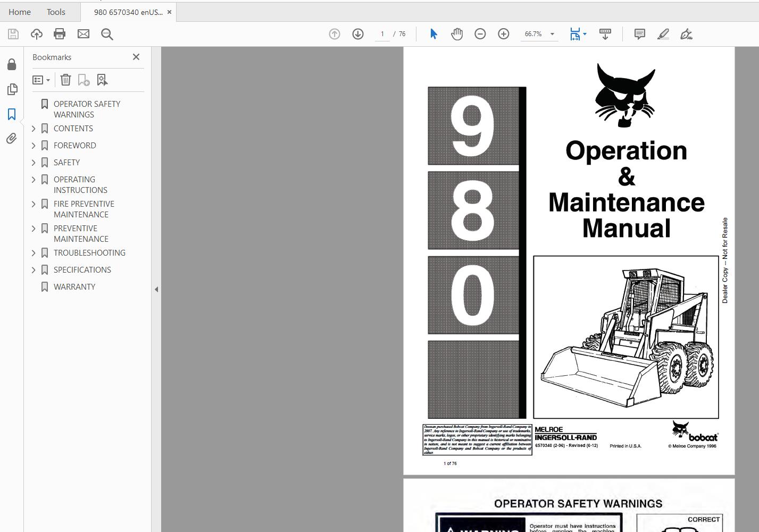
Task: Open fit page width options
Action: [x=578, y=34]
